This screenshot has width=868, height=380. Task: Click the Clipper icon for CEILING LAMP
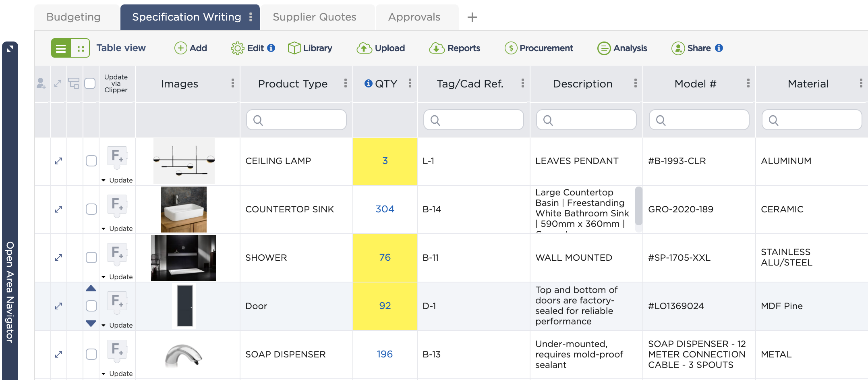[x=117, y=158]
